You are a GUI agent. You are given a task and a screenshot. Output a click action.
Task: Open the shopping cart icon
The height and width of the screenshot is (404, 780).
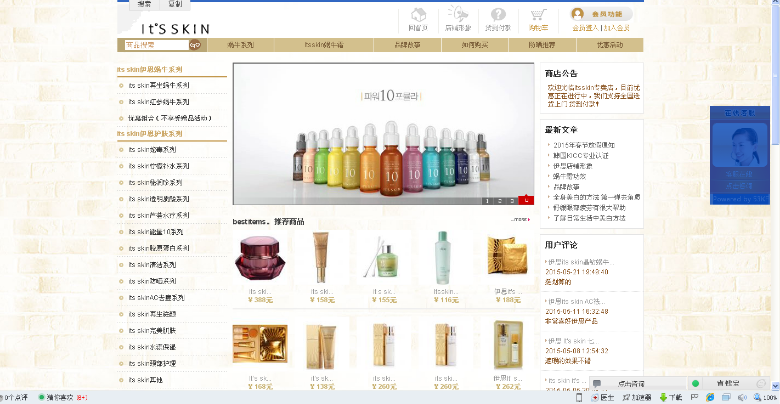pos(538,15)
